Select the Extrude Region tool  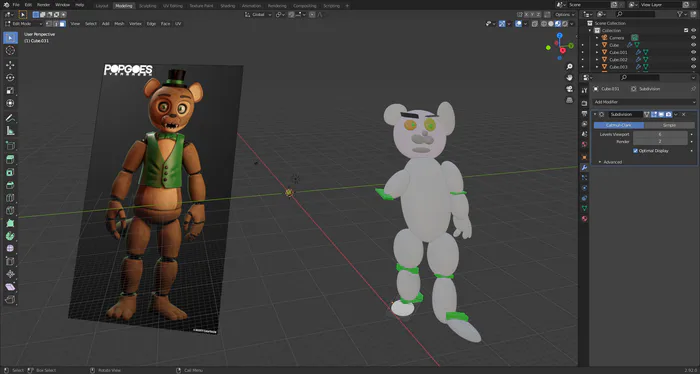(10, 160)
